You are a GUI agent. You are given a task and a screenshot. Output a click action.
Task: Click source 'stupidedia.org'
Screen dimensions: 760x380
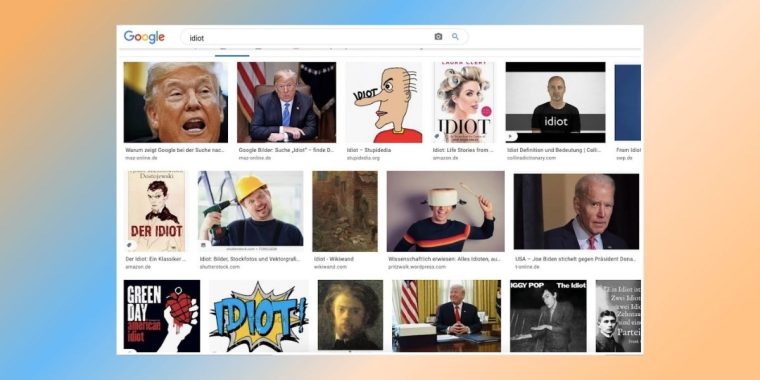click(363, 158)
